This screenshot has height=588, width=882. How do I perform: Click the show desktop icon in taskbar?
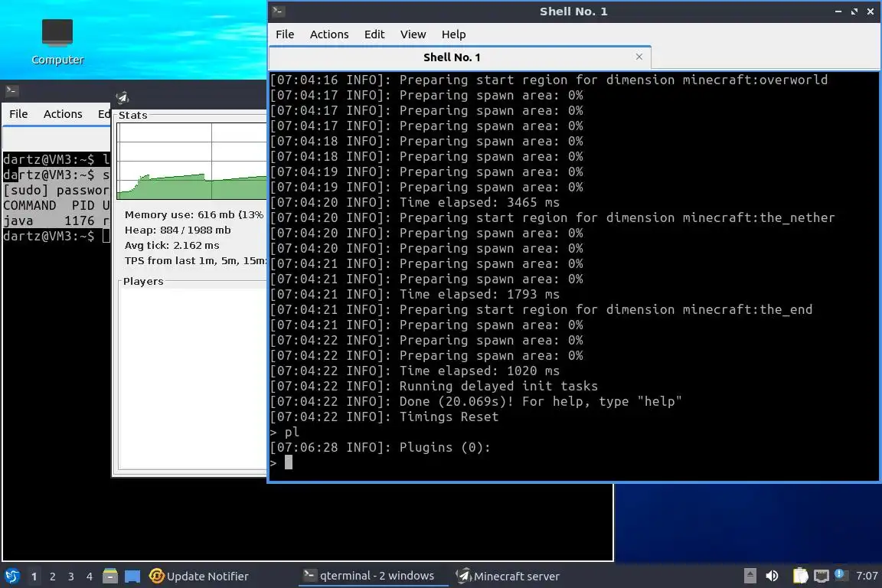tap(132, 576)
